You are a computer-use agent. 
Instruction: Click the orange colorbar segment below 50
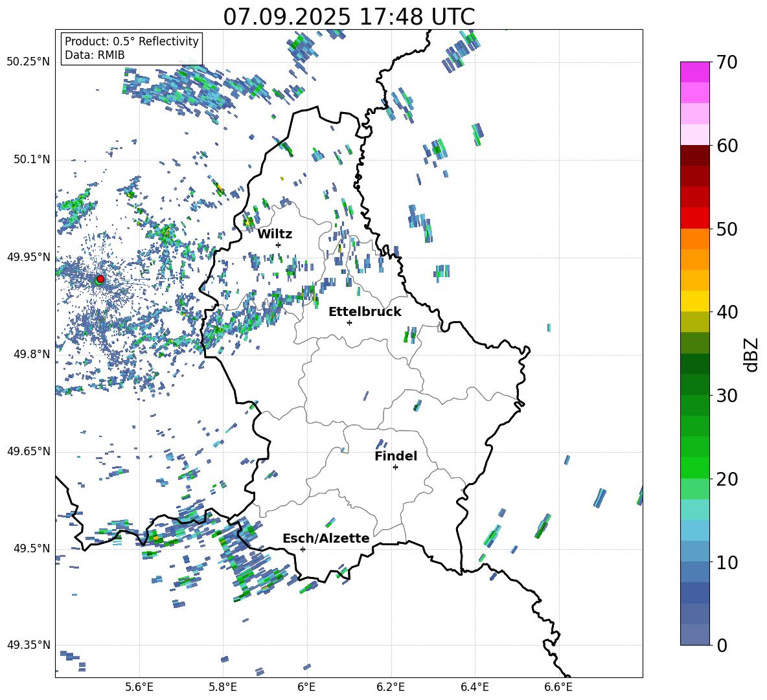coord(695,239)
